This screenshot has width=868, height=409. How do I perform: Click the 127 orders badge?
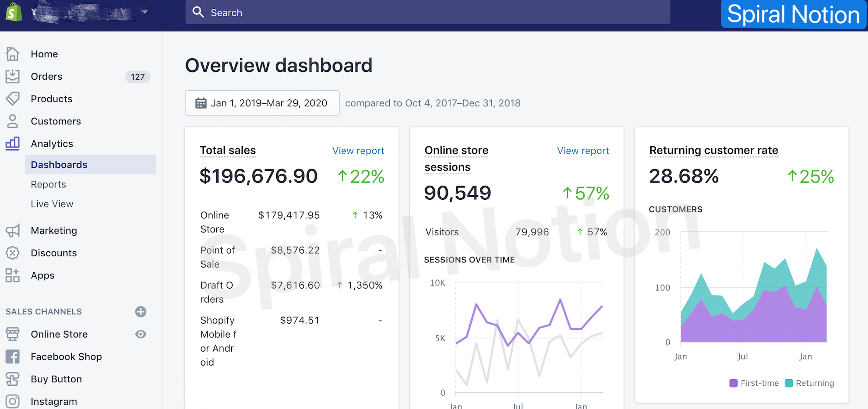pos(138,77)
